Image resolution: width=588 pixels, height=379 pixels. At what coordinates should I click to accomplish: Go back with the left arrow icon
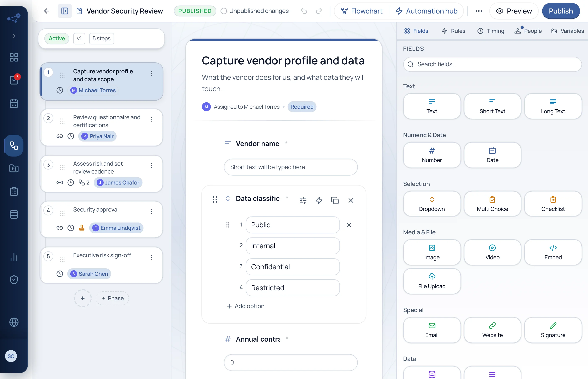tap(47, 11)
